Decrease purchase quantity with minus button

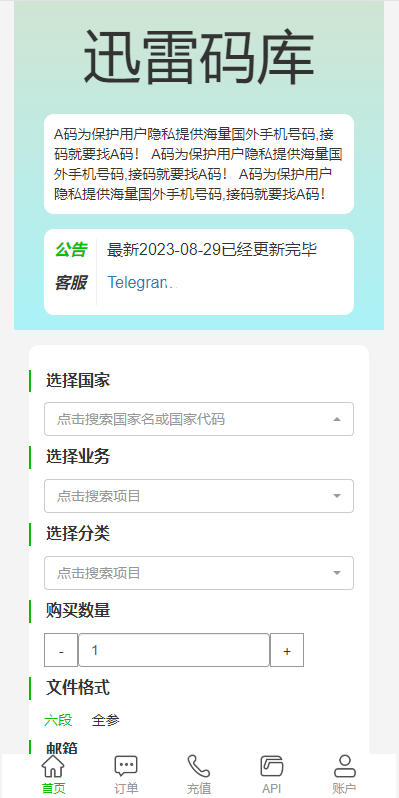[x=61, y=650]
